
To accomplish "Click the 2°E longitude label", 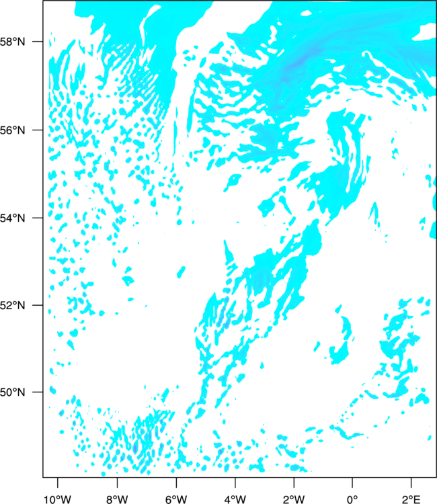I will [x=411, y=499].
